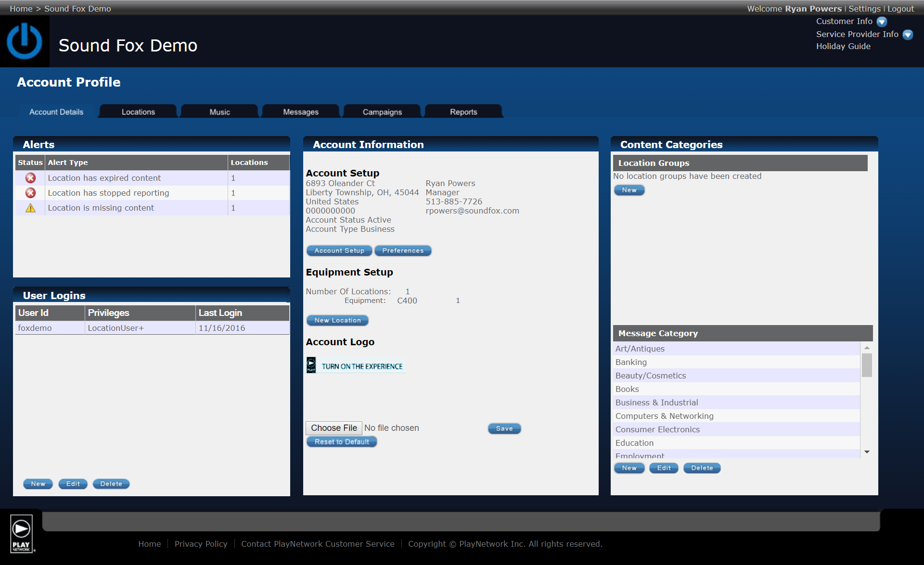Open the Holiday Guide link

coord(843,46)
